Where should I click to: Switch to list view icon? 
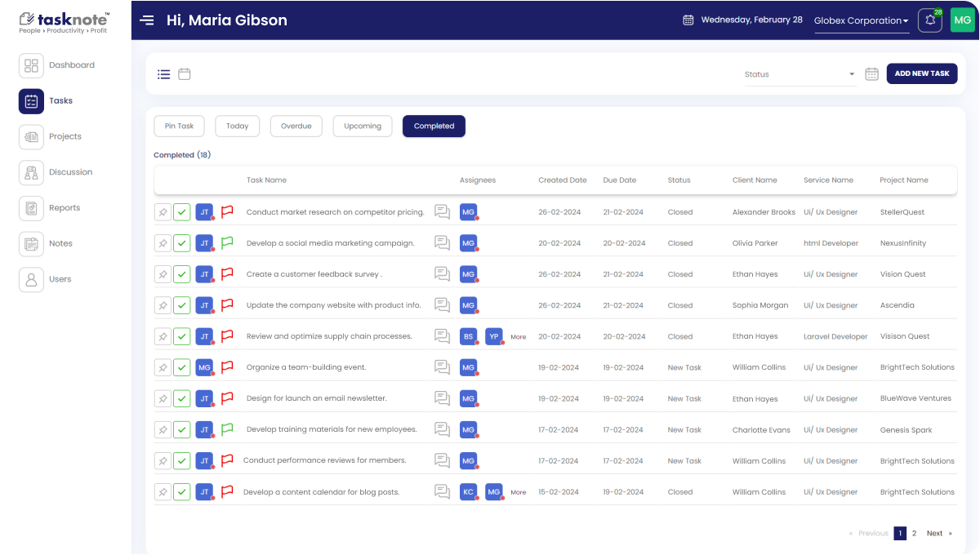164,74
